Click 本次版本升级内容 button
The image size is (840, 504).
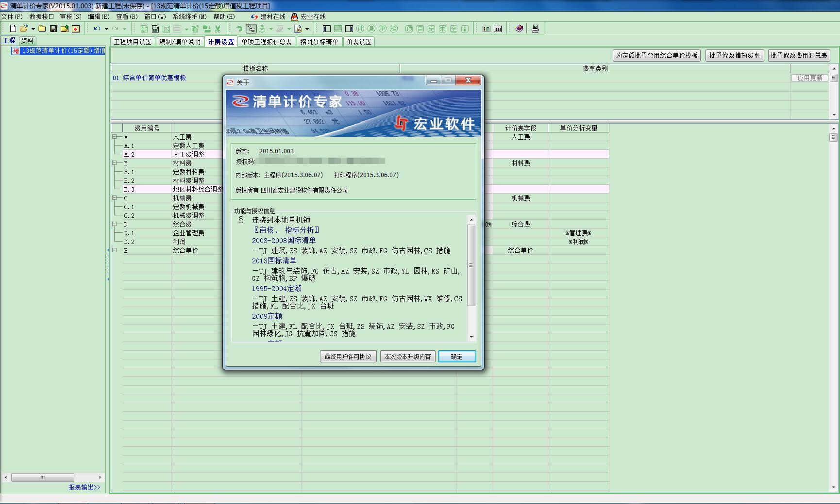click(407, 357)
